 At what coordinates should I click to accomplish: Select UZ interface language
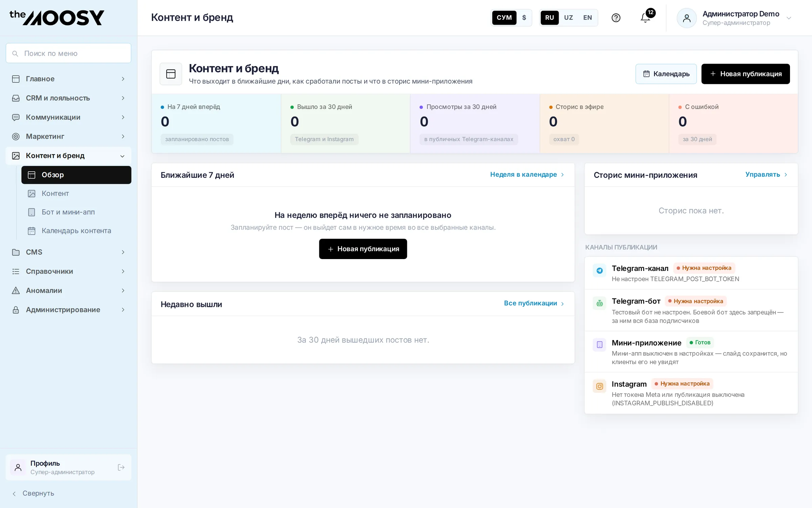pos(568,18)
